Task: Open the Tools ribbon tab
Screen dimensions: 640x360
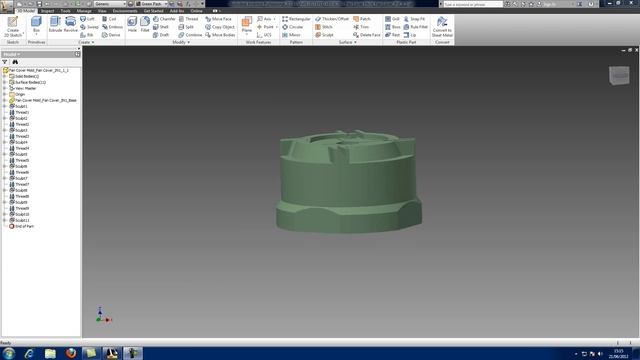Action: click(x=65, y=11)
